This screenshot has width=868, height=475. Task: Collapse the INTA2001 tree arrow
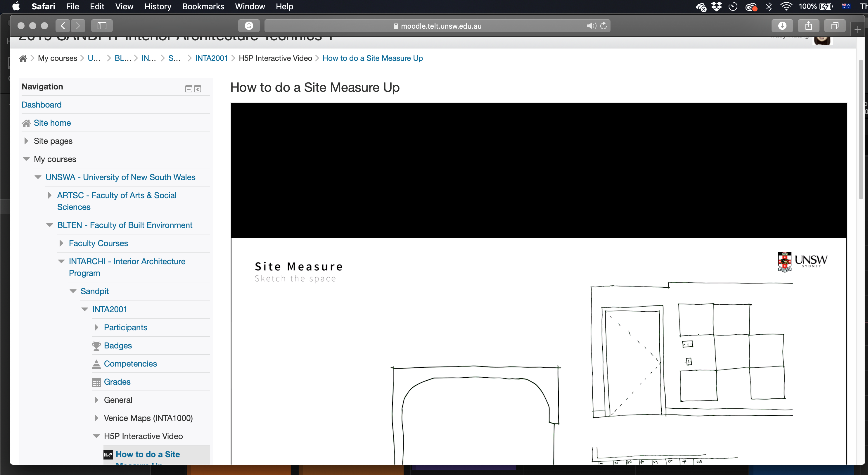(x=84, y=310)
